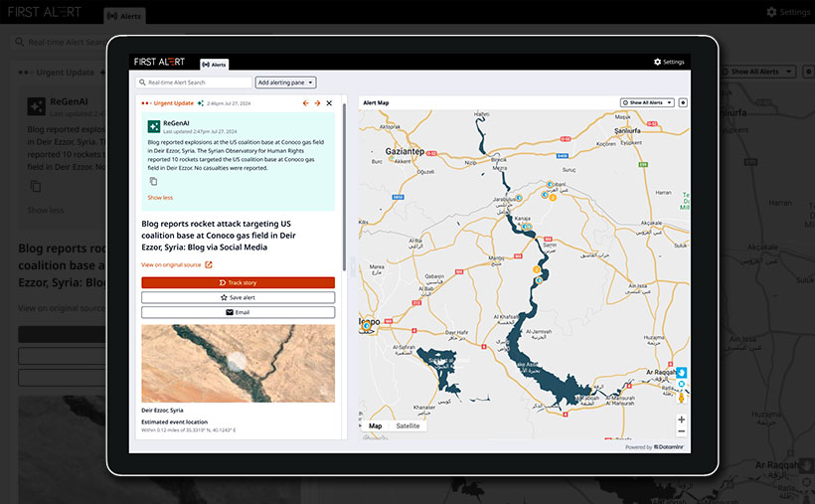Click the Real-time Alert Search field
Image resolution: width=815 pixels, height=504 pixels.
(x=195, y=83)
